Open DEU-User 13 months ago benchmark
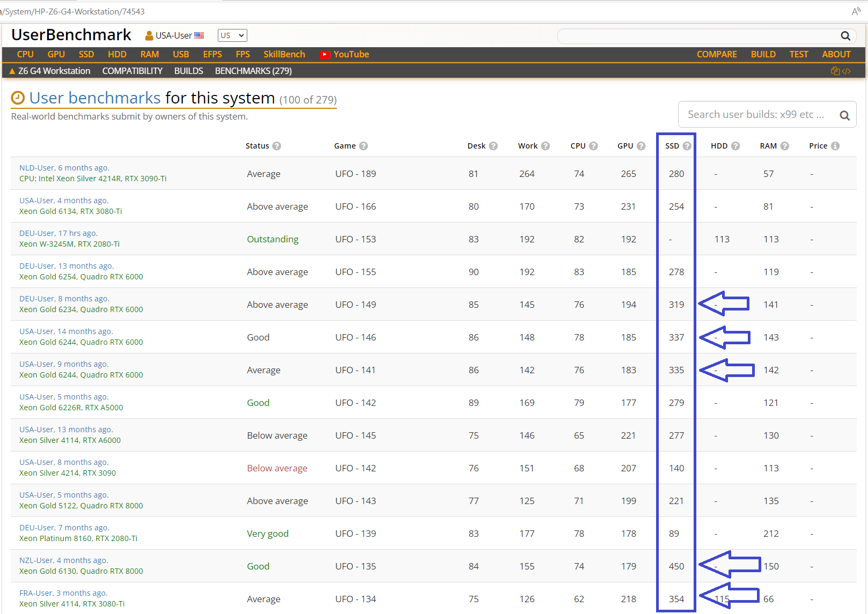 [x=67, y=266]
